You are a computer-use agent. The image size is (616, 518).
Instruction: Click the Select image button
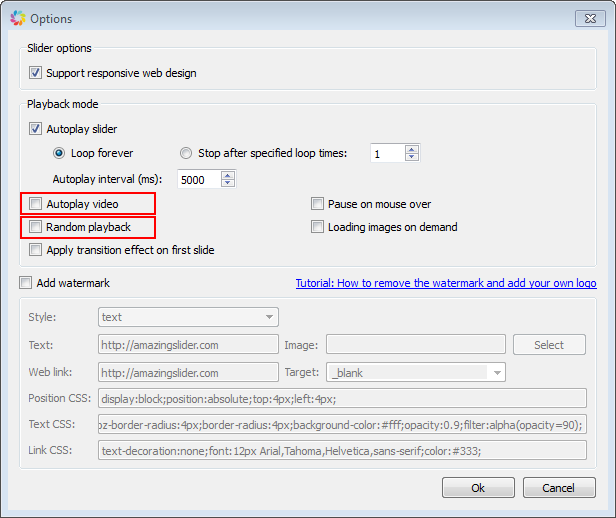tap(549, 345)
